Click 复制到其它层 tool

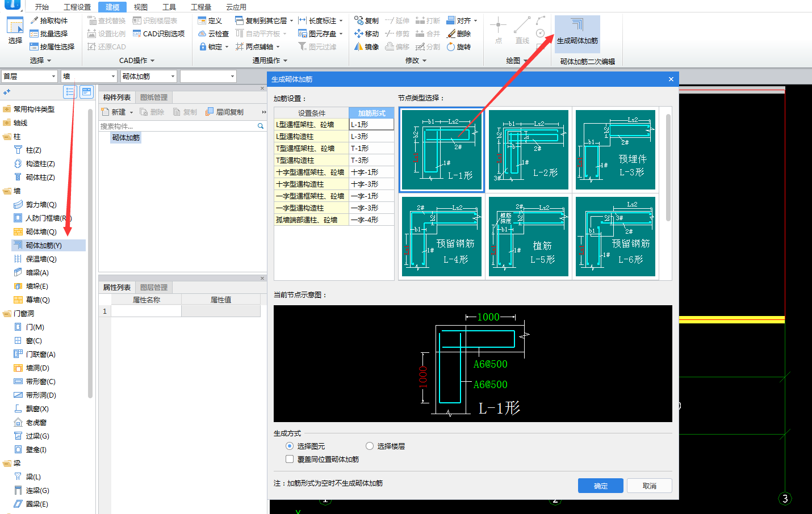264,20
